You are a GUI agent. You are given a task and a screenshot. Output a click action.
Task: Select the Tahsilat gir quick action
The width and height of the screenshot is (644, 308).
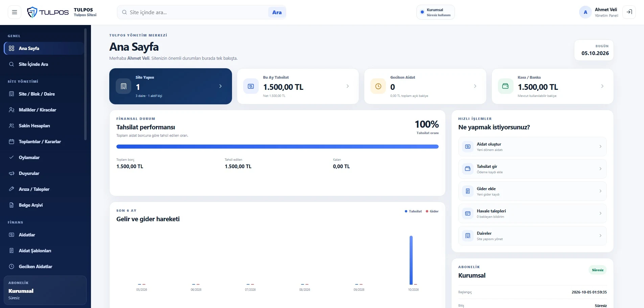click(x=532, y=169)
